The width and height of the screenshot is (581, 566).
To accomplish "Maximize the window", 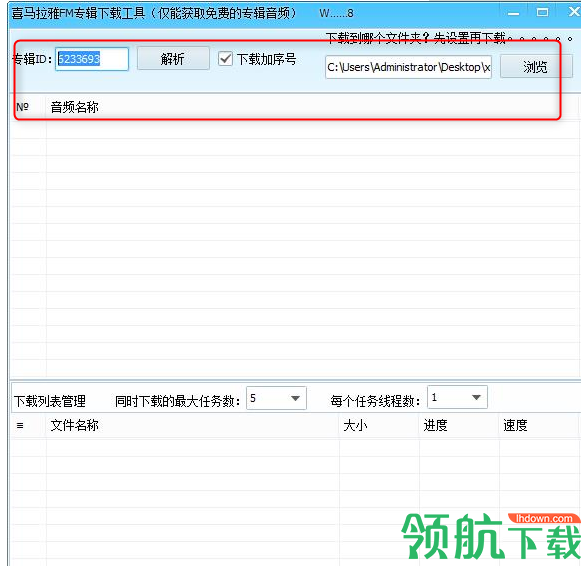I will coord(542,13).
